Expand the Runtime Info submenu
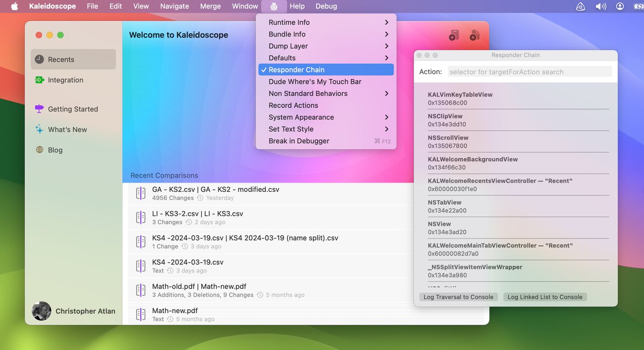The width and height of the screenshot is (644, 350). pyautogui.click(x=326, y=23)
